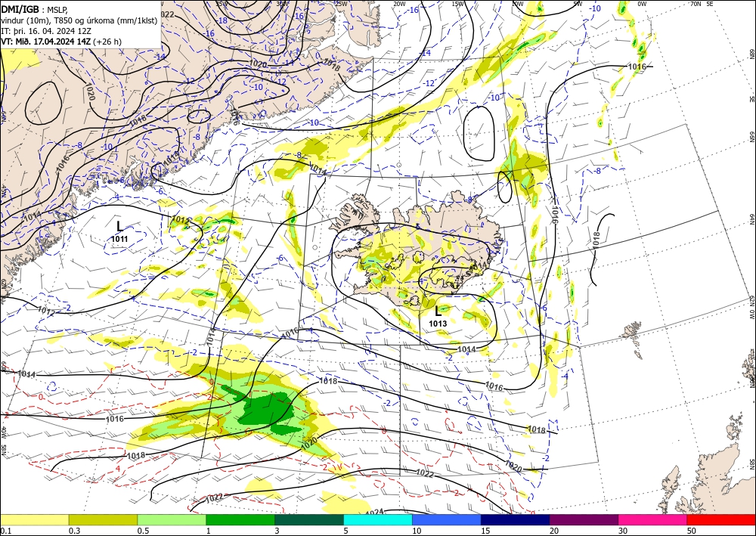
Task: Select the pink 30–50 mm legend swatch
Action: (653, 519)
